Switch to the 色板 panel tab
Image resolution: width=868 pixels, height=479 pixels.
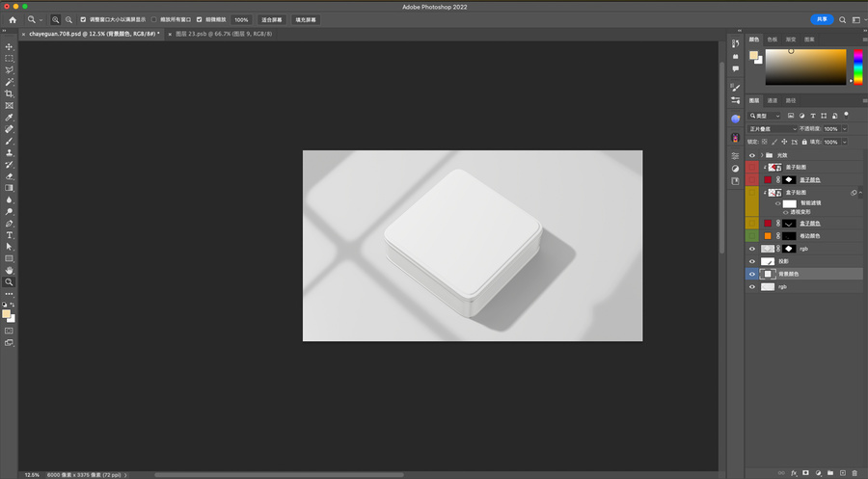click(x=773, y=40)
